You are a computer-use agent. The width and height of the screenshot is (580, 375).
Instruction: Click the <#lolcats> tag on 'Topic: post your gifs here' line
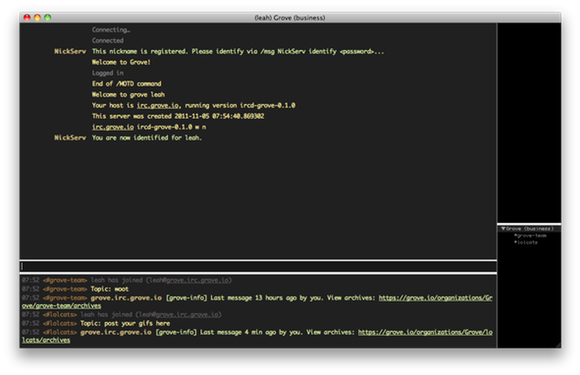pyautogui.click(x=60, y=324)
